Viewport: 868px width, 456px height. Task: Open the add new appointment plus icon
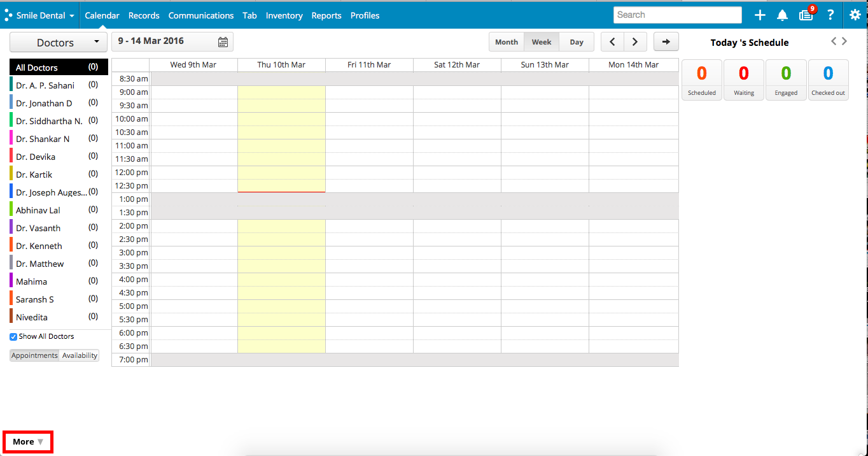click(759, 14)
